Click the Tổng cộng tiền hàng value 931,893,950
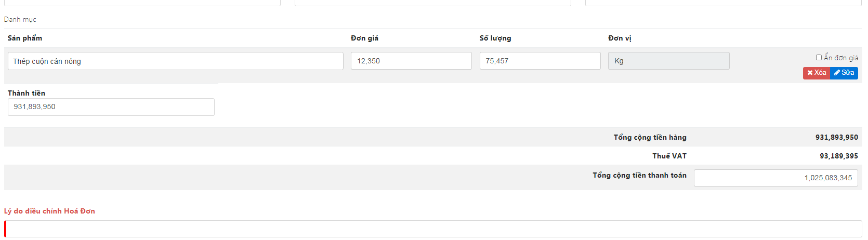868x240 pixels. tap(836, 137)
